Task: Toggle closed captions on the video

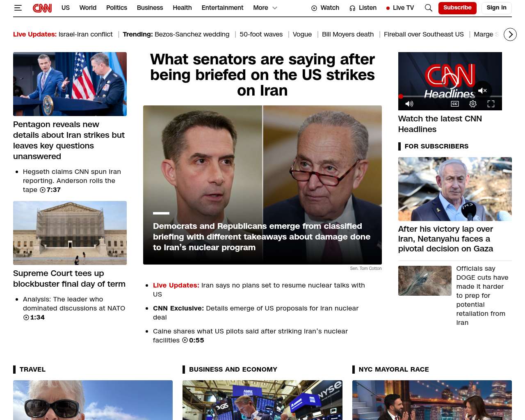Action: click(455, 104)
